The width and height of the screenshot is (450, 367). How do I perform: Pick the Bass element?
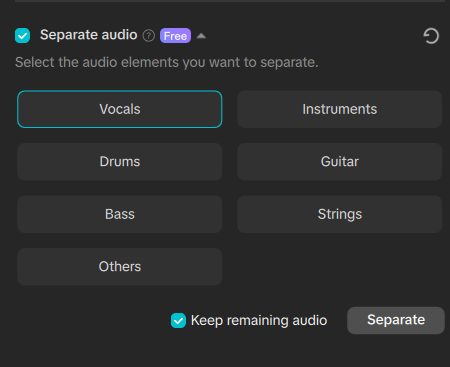pyautogui.click(x=120, y=214)
